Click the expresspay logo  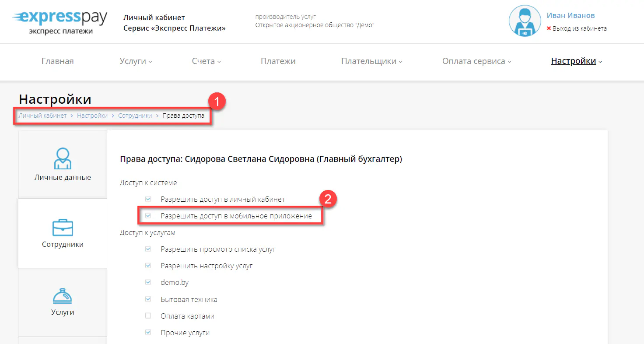point(59,21)
